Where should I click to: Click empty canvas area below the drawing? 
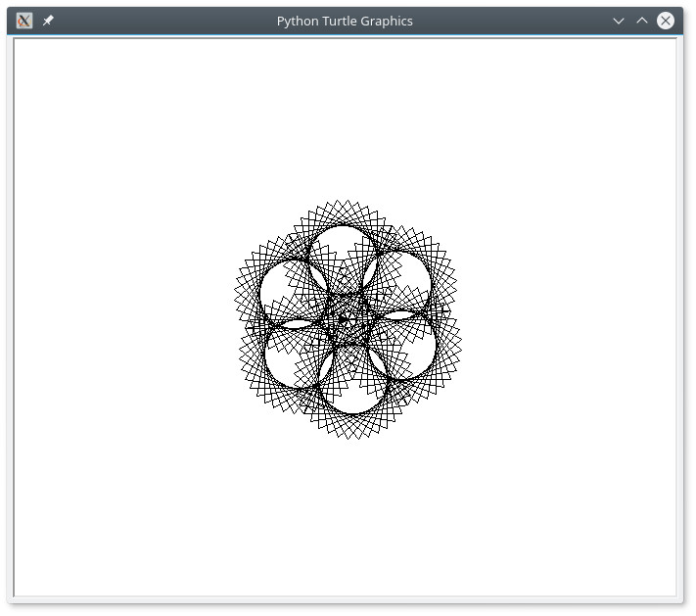(347, 519)
